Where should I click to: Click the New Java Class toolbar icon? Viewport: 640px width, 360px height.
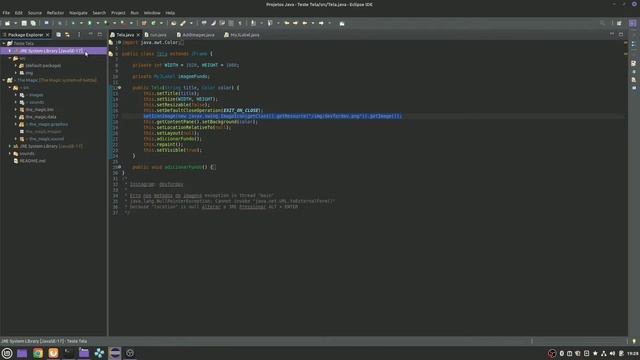(x=153, y=23)
